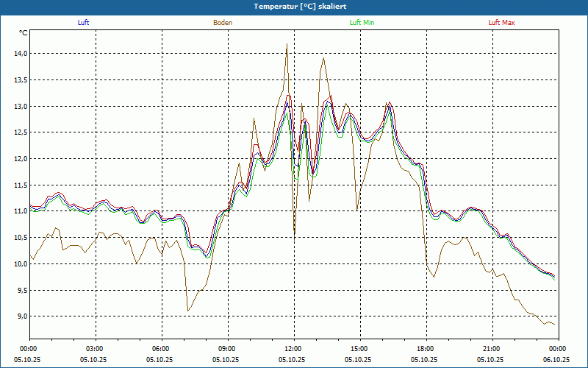Click the 09:00 time axis label

coord(227,349)
